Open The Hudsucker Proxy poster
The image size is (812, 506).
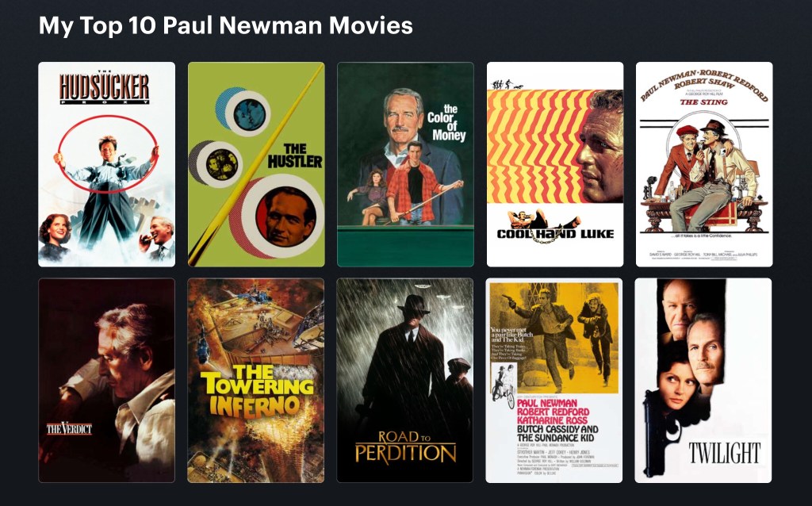[107, 164]
